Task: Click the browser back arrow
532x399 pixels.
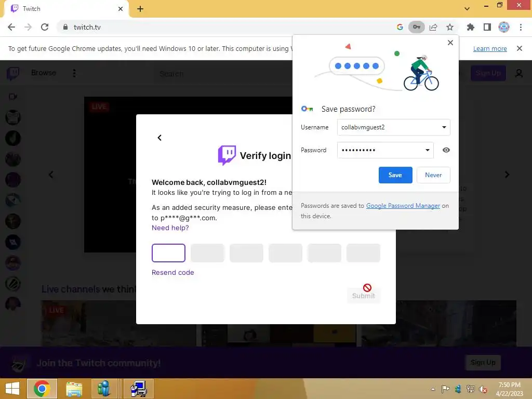Action: point(11,27)
